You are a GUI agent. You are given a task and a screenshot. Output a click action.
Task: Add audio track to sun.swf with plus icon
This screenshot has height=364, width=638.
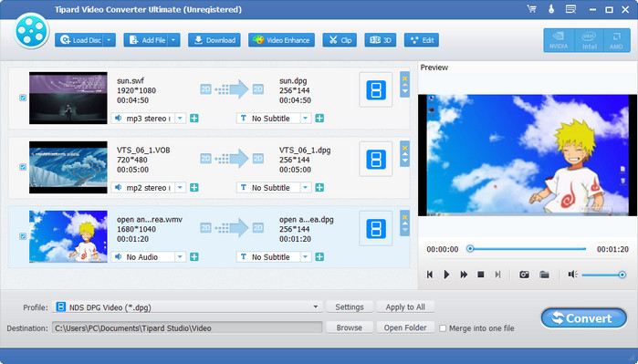coord(194,119)
